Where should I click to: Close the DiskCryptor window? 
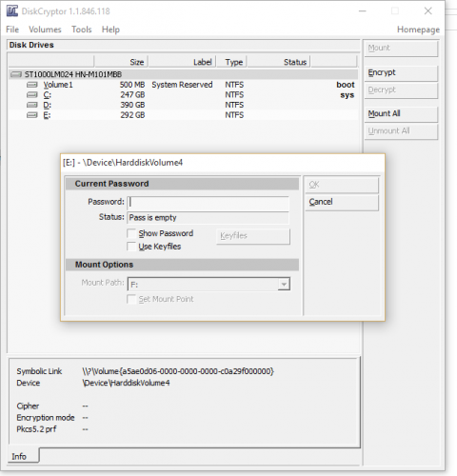[427, 11]
